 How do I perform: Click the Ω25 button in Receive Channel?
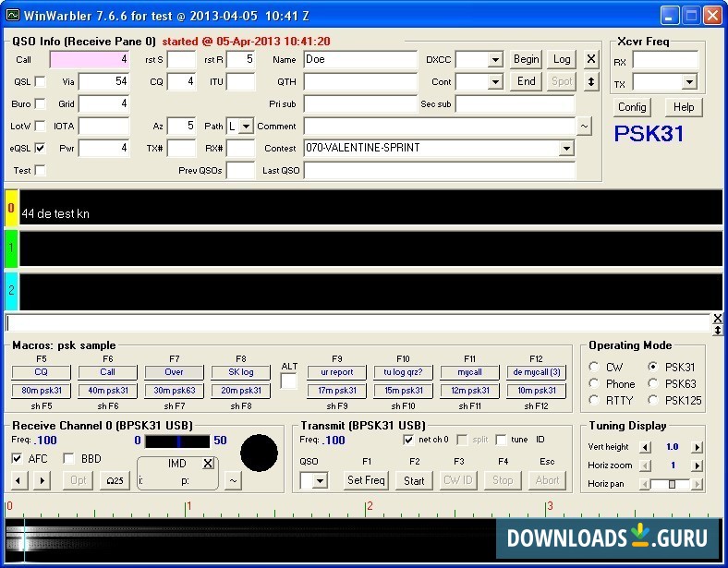coord(115,480)
